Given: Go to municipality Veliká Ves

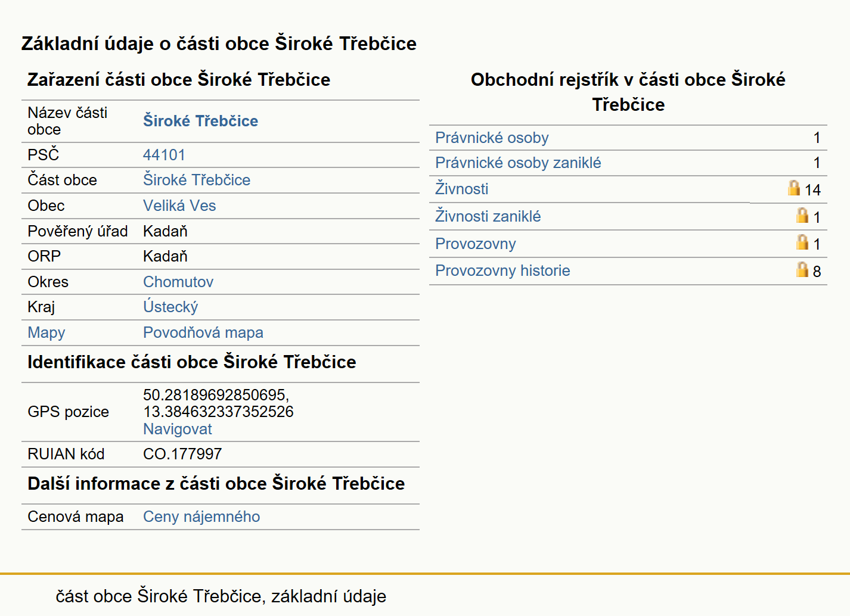Looking at the screenshot, I should [x=179, y=206].
